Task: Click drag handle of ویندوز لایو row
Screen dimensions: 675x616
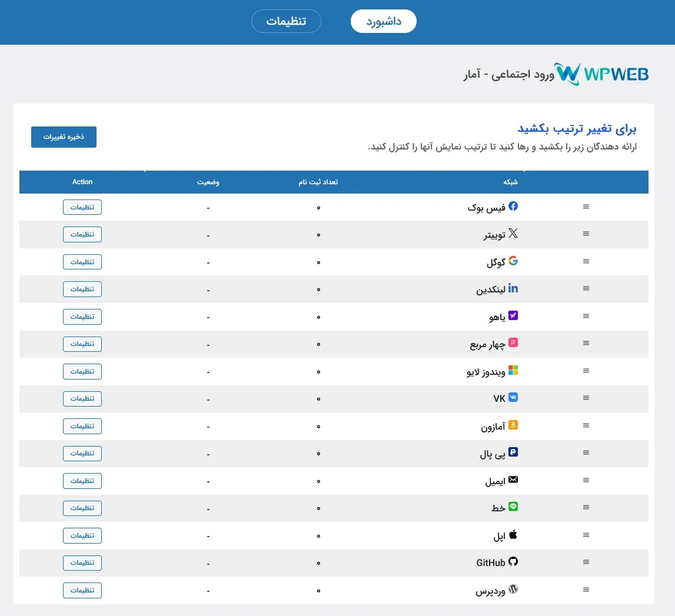Action: pyautogui.click(x=586, y=371)
